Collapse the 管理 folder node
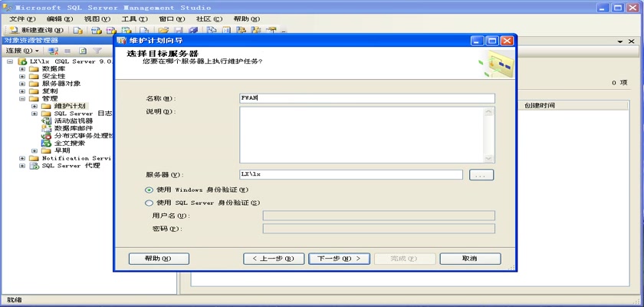644x307 pixels. [x=22, y=99]
